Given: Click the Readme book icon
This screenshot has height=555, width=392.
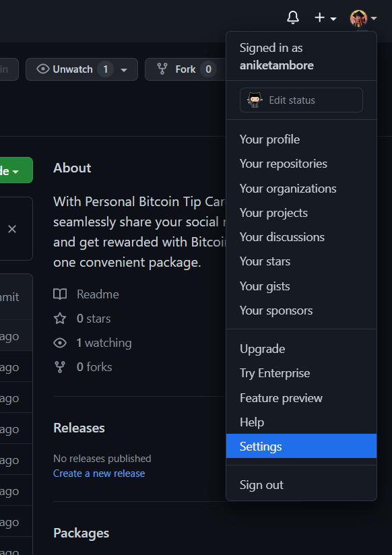Looking at the screenshot, I should (60, 294).
